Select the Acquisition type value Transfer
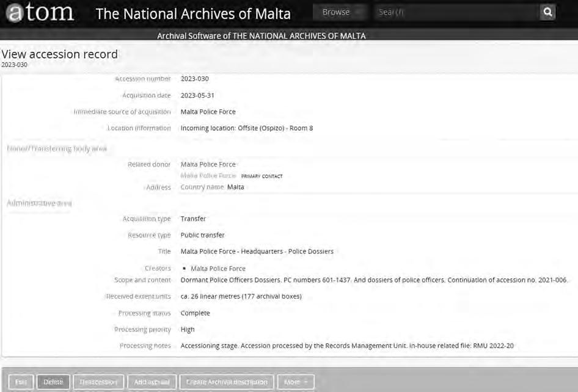578x392 pixels. click(193, 219)
